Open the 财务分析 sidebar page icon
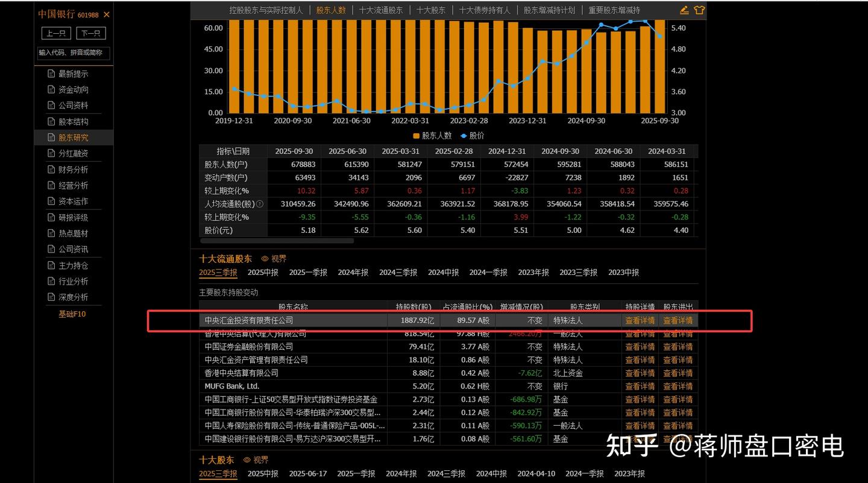 [51, 169]
